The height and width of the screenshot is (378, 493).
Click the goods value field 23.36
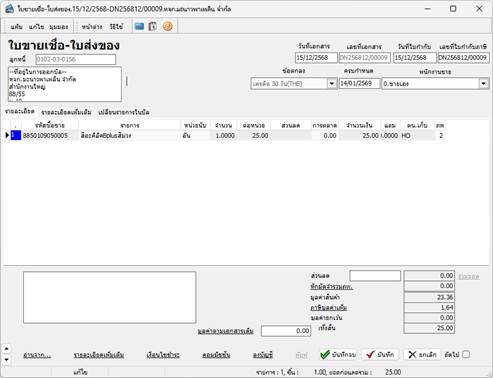coord(429,297)
